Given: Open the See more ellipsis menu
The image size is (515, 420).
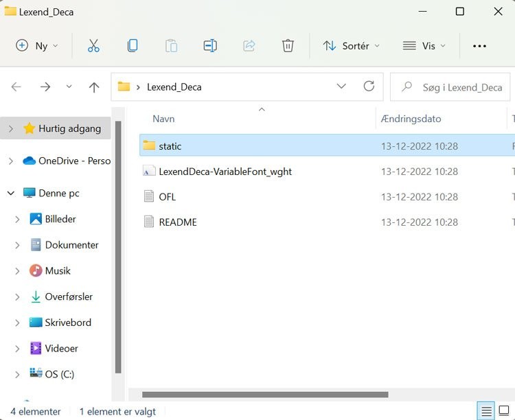Looking at the screenshot, I should tap(479, 46).
